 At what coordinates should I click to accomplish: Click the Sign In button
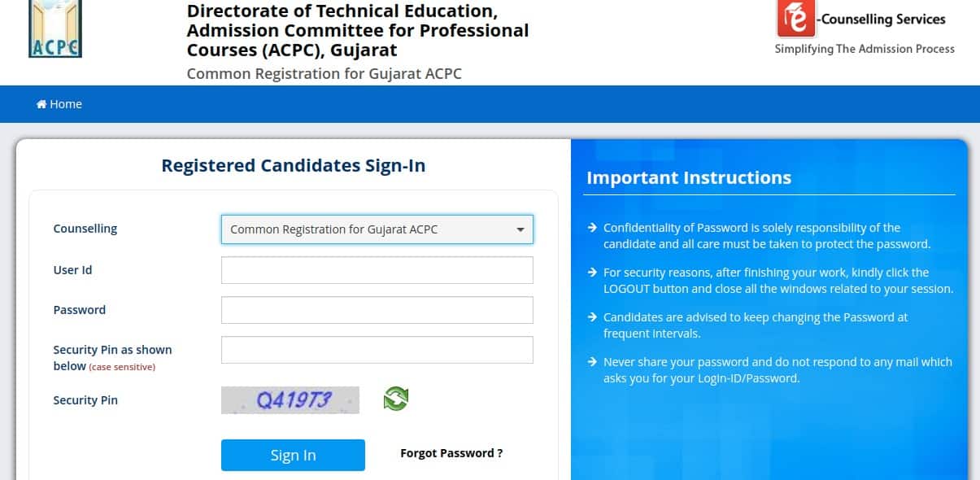pos(293,455)
